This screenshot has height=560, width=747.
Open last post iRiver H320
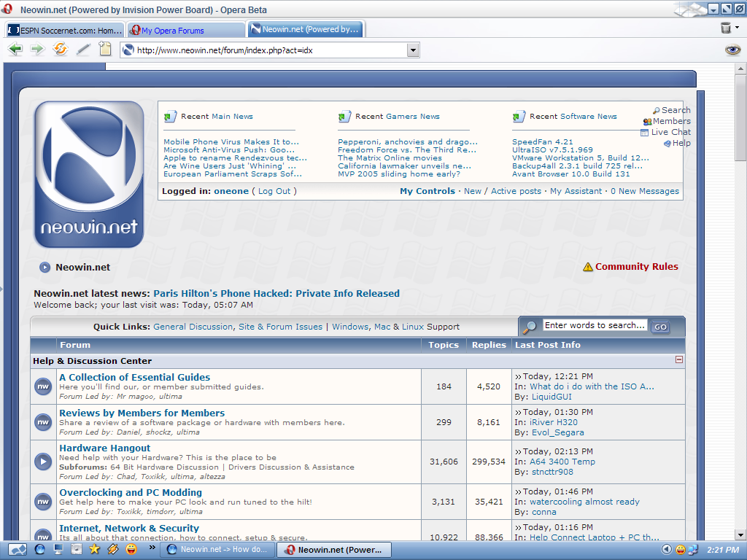(x=554, y=422)
